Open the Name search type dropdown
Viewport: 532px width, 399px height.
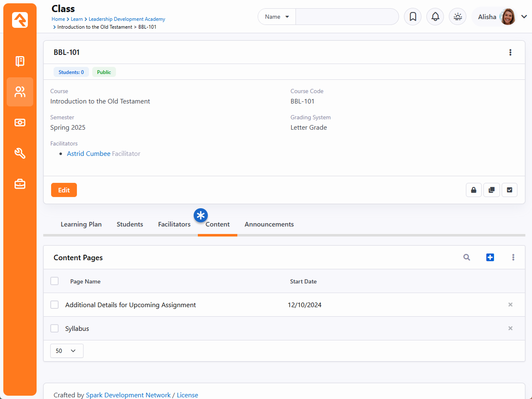[x=277, y=17]
